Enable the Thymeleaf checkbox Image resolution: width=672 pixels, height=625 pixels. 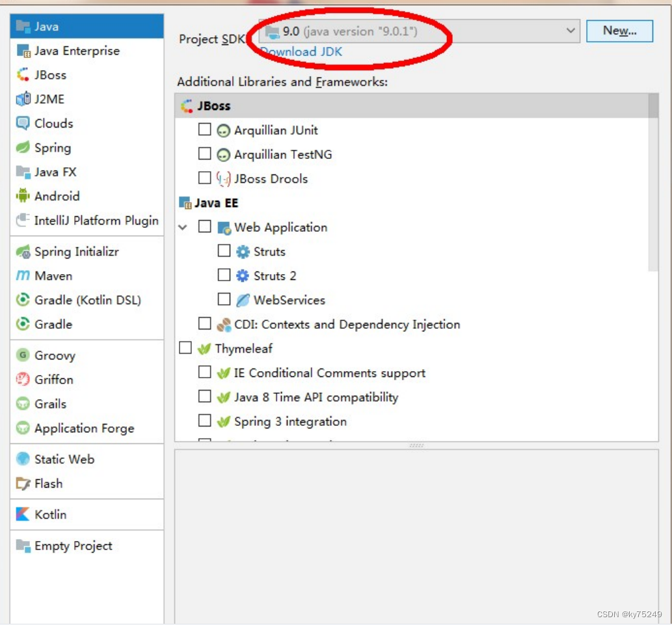185,348
